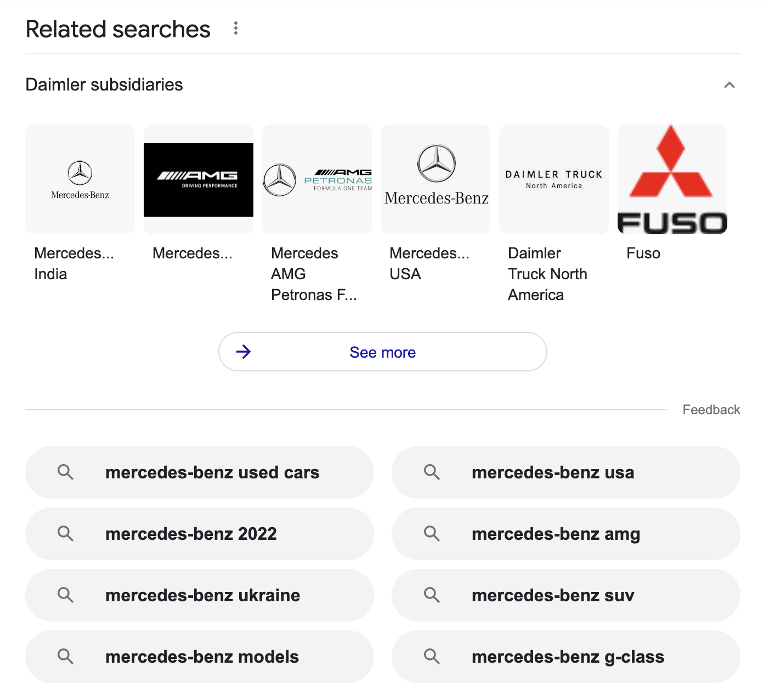Select the Mercedes AMG Petronas F1 team tile
Viewport: 769px width, 700px height.
coord(316,179)
